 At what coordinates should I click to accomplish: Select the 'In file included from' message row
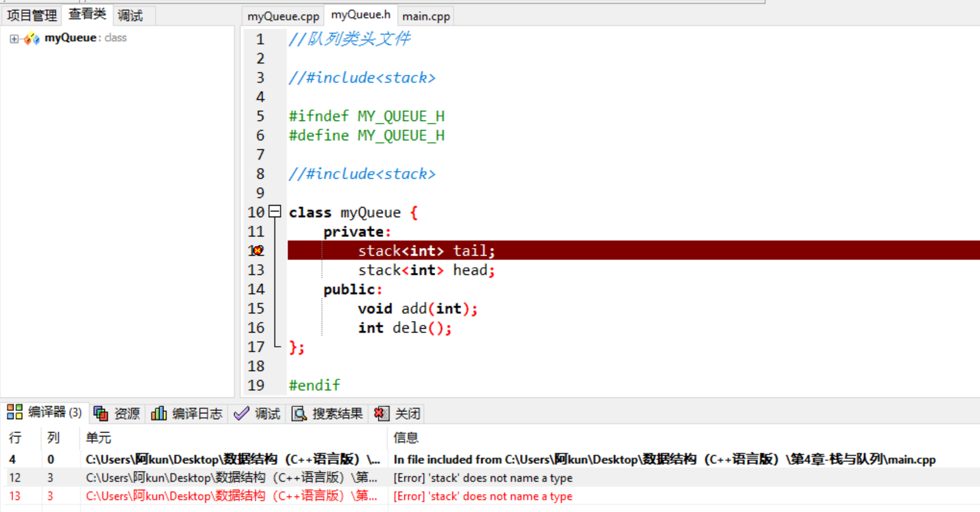pos(490,459)
